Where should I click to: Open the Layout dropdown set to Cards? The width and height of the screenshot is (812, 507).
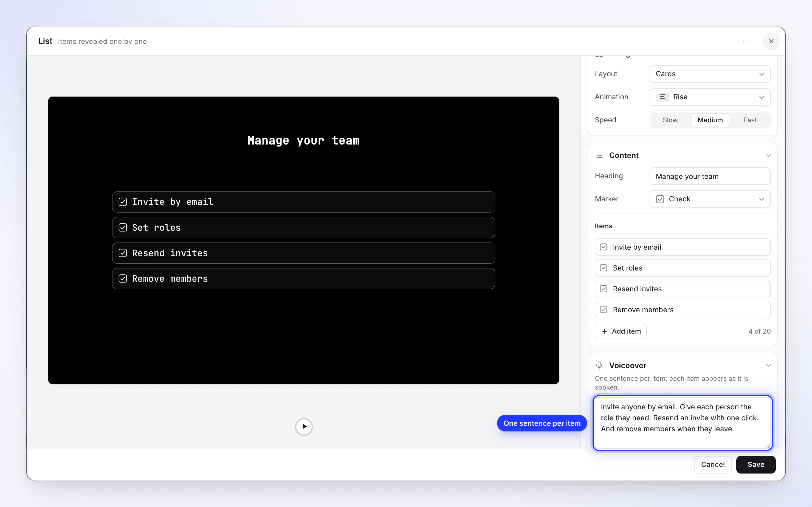710,74
